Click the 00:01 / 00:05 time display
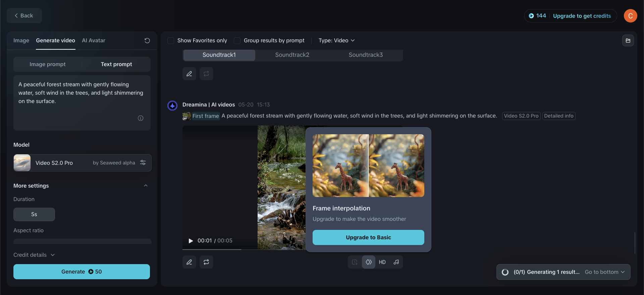Screen dimensions: 644x295 [x=215, y=241]
